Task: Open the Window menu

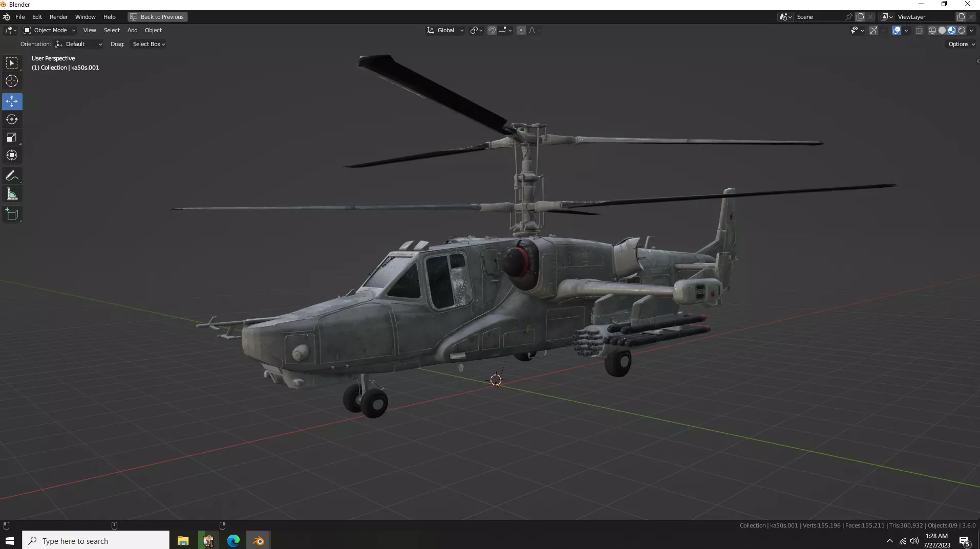Action: point(85,17)
